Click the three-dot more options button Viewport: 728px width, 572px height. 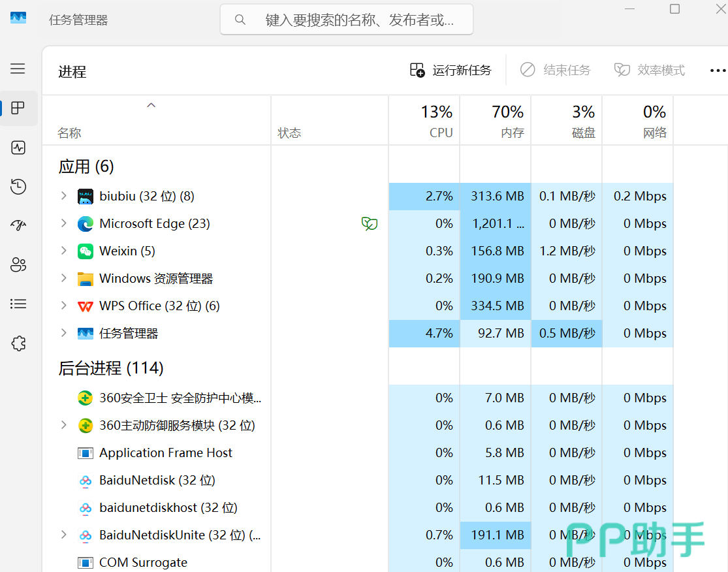click(717, 71)
